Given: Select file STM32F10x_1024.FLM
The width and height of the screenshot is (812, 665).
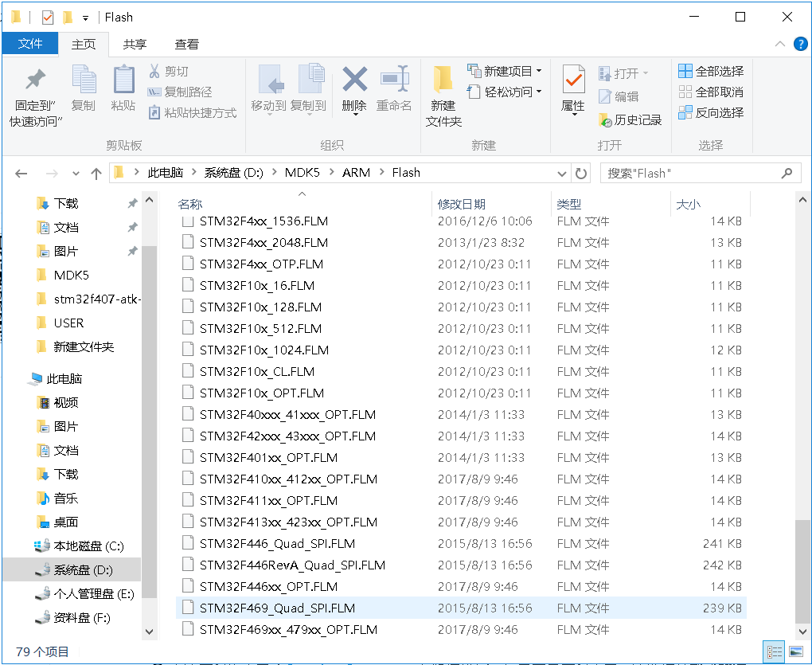Looking at the screenshot, I should click(461, 350).
